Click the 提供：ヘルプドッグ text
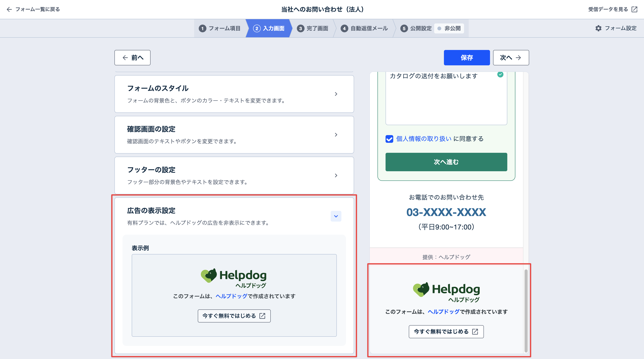 [x=446, y=257]
